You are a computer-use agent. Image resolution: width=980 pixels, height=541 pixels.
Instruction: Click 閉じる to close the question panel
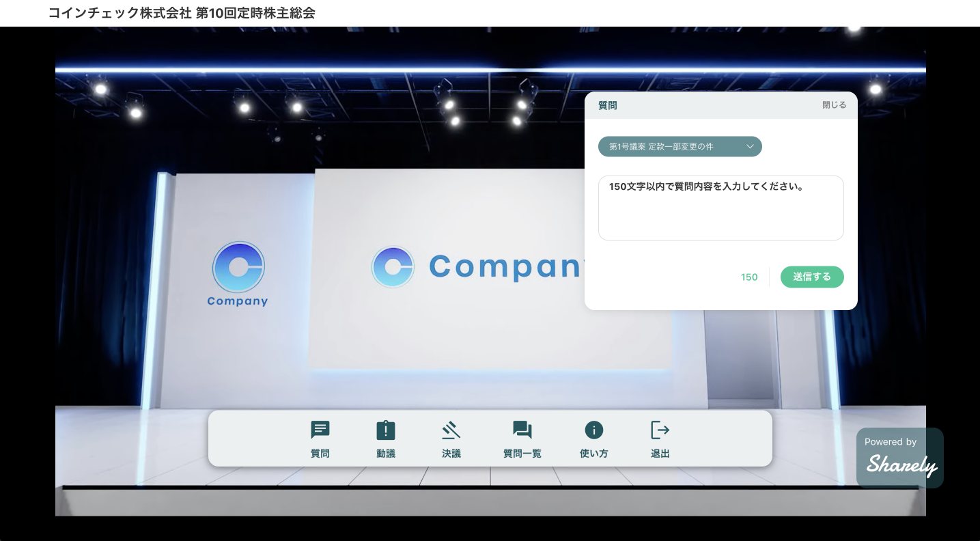pos(834,105)
